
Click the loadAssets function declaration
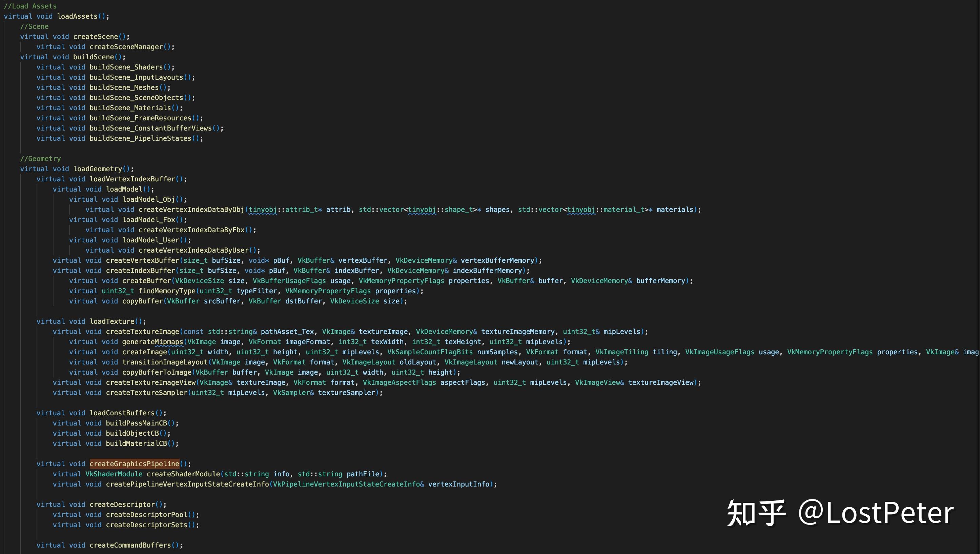coord(77,16)
